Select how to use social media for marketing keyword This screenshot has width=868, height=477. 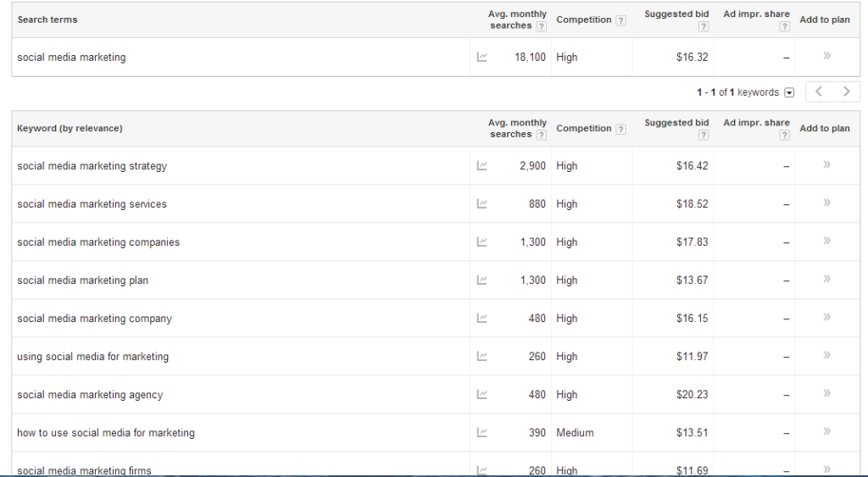click(106, 433)
